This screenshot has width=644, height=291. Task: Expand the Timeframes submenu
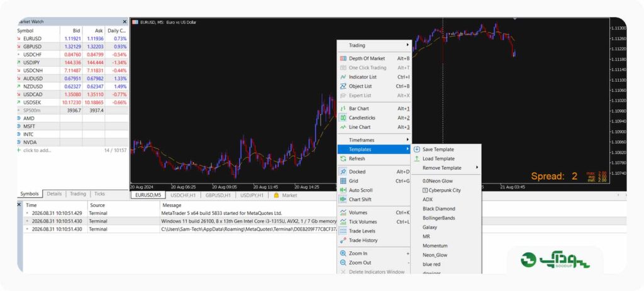[374, 140]
